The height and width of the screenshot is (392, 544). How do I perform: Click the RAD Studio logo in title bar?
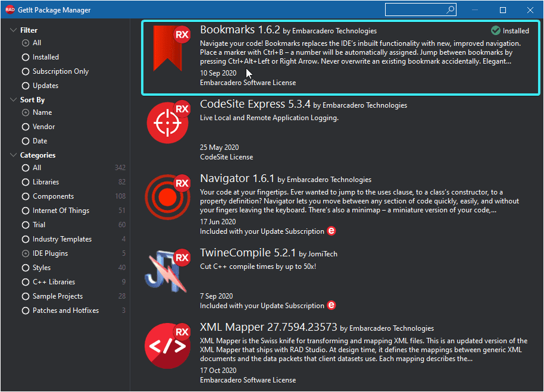pyautogui.click(x=10, y=10)
